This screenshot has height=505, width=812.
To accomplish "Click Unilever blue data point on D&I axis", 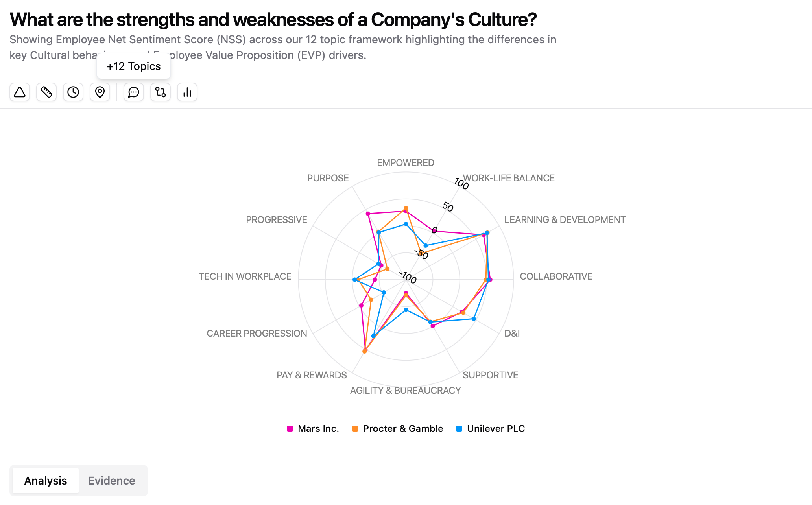I will 474,319.
